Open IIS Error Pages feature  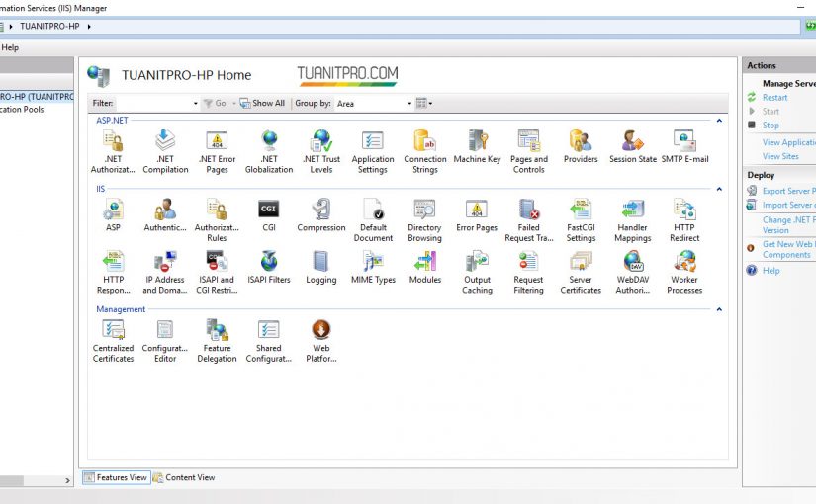click(x=477, y=214)
